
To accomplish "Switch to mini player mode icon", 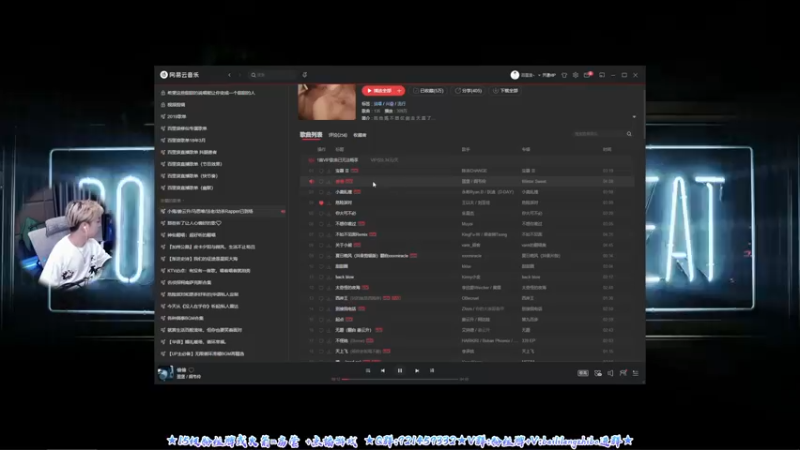I will click(602, 75).
